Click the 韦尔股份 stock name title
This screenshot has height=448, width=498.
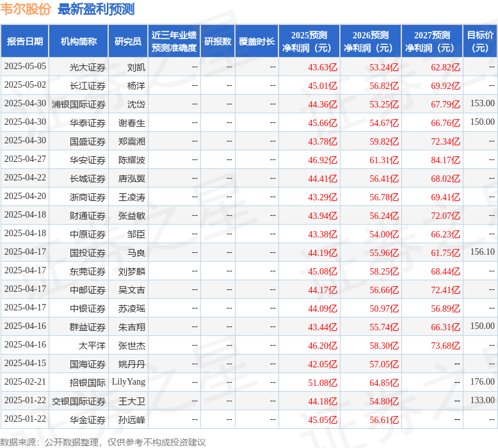26,9
